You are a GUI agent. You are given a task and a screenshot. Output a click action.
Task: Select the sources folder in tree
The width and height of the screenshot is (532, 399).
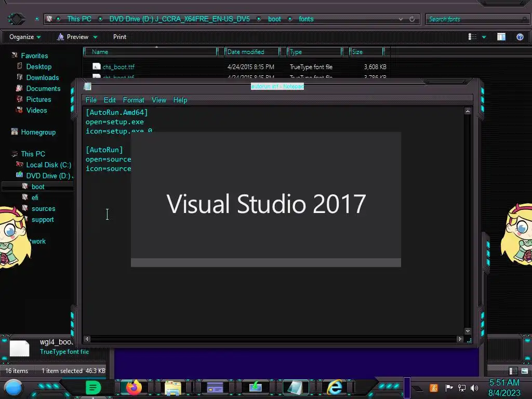tap(43, 208)
